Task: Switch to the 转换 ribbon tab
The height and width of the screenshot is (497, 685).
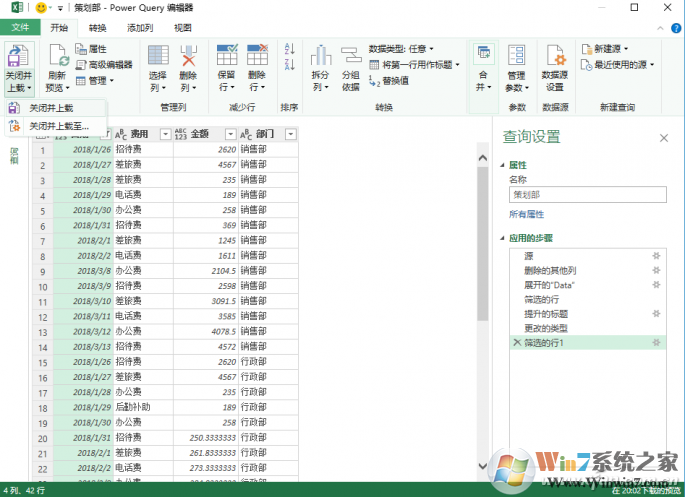Action: pyautogui.click(x=97, y=27)
